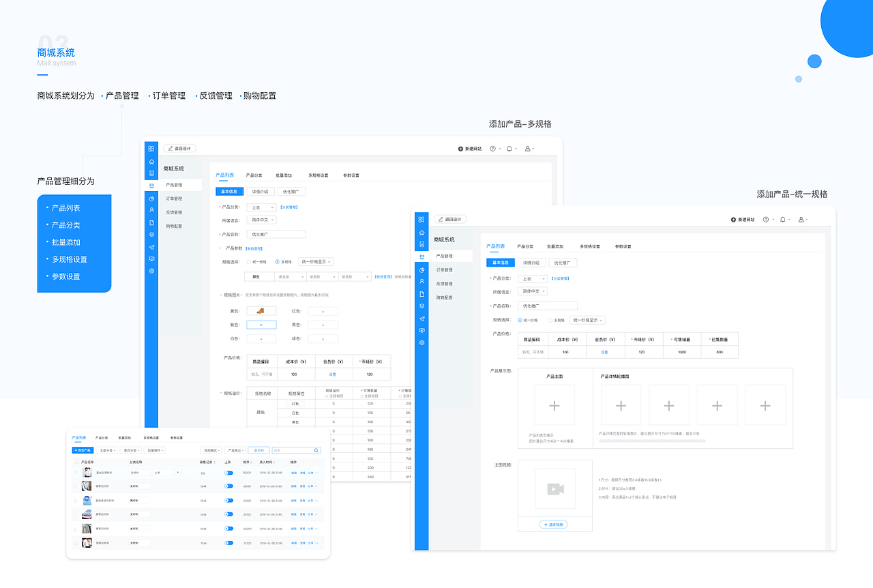Open 上衣 category dropdown in unified-spec window

tap(533, 278)
